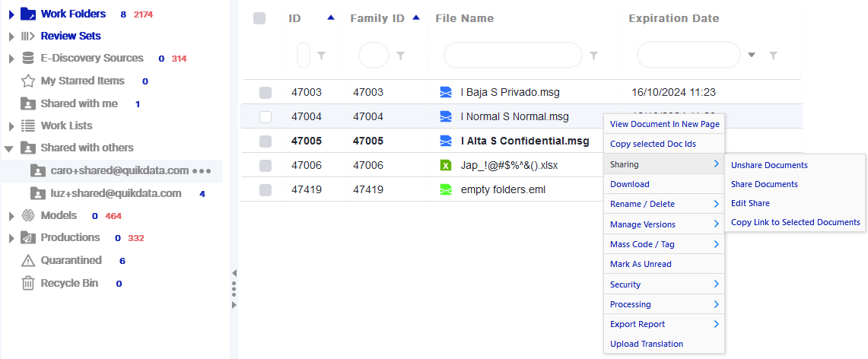Click the Excel icon of Jap_!@#$%^&().xlsx
868x359 pixels.
(x=446, y=165)
